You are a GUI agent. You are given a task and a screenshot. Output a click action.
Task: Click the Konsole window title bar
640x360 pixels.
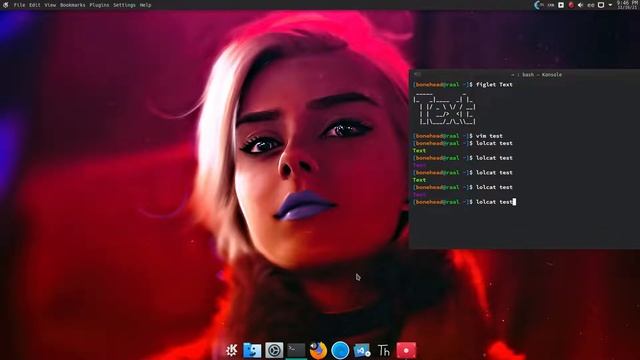pyautogui.click(x=524, y=74)
